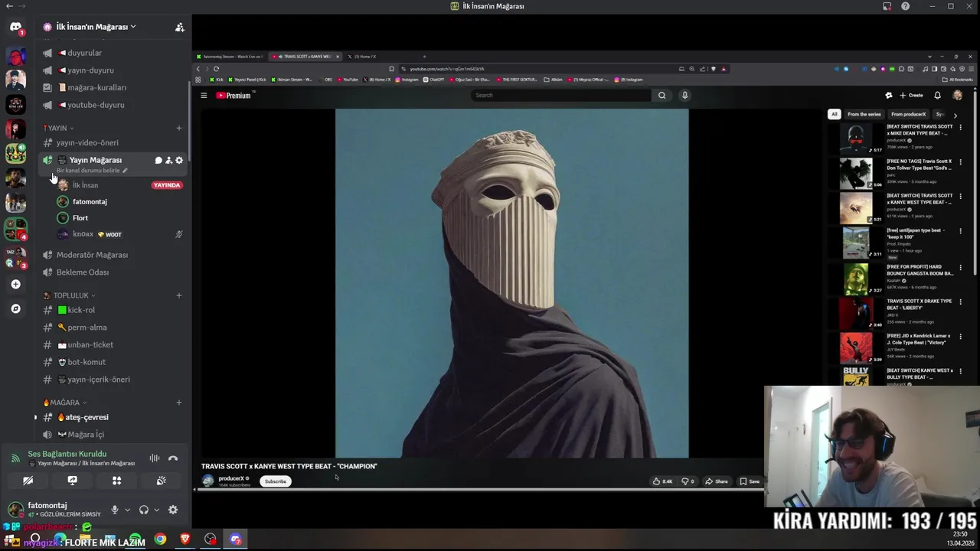Open the kick-rol text channel

click(113, 310)
